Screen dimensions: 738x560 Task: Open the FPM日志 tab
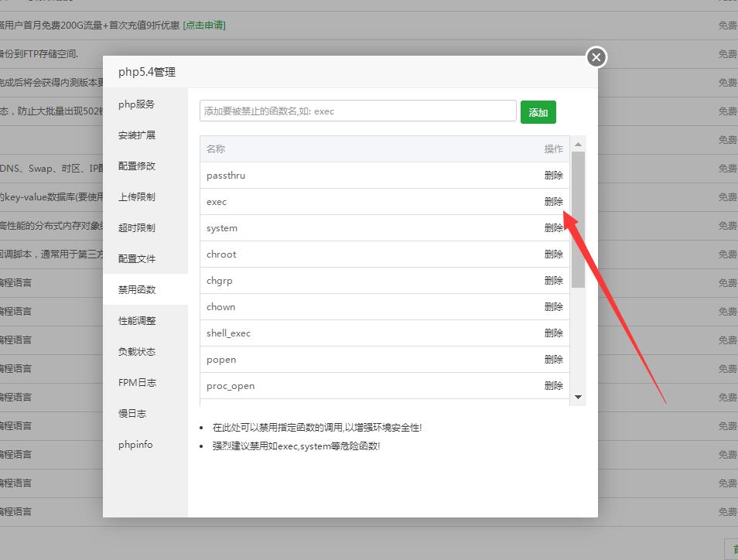pos(137,383)
